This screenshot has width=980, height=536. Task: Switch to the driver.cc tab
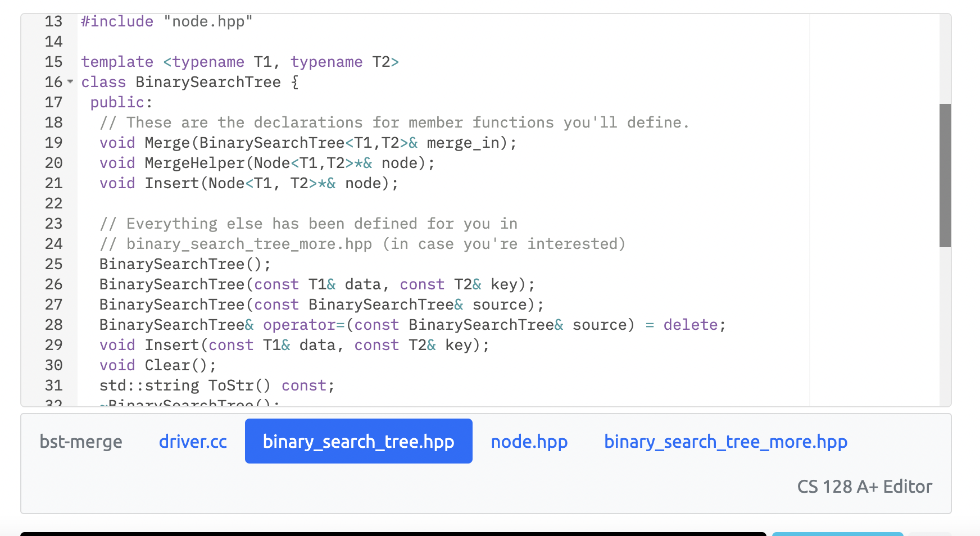[193, 442]
